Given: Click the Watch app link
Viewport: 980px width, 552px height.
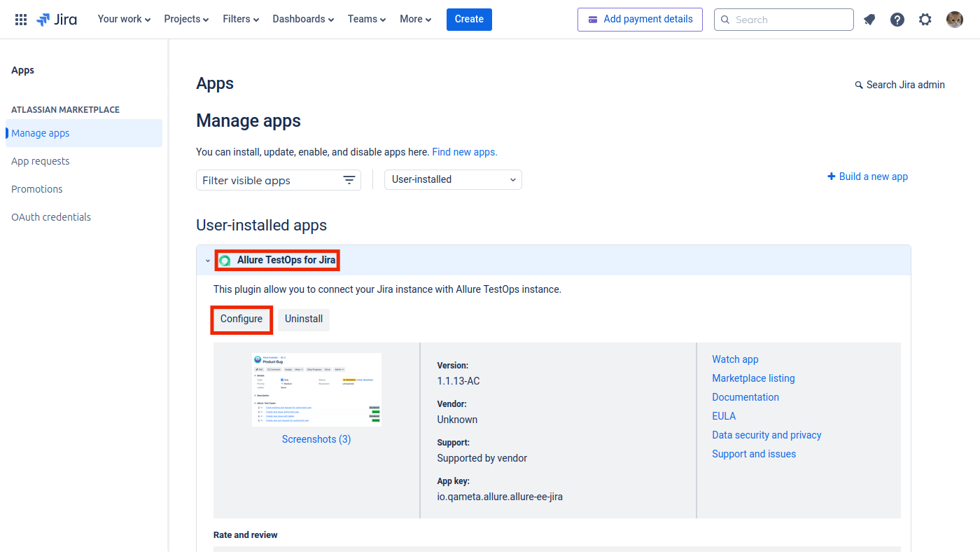Looking at the screenshot, I should pyautogui.click(x=735, y=359).
